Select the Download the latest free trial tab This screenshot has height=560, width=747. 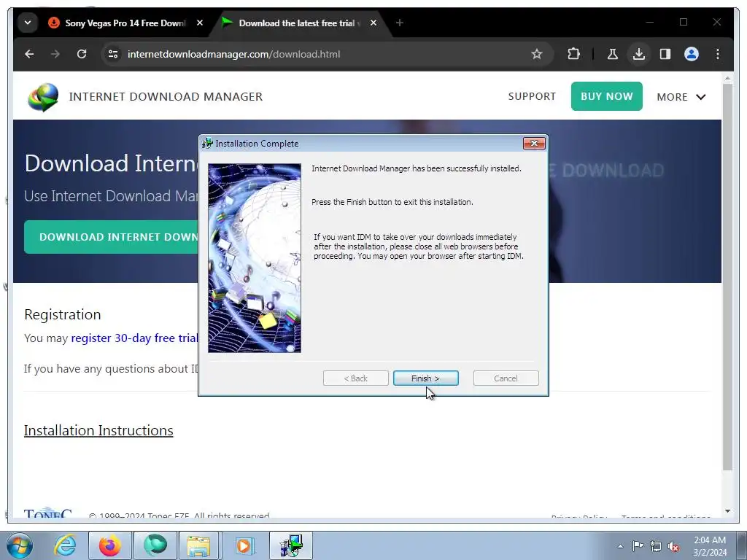299,23
